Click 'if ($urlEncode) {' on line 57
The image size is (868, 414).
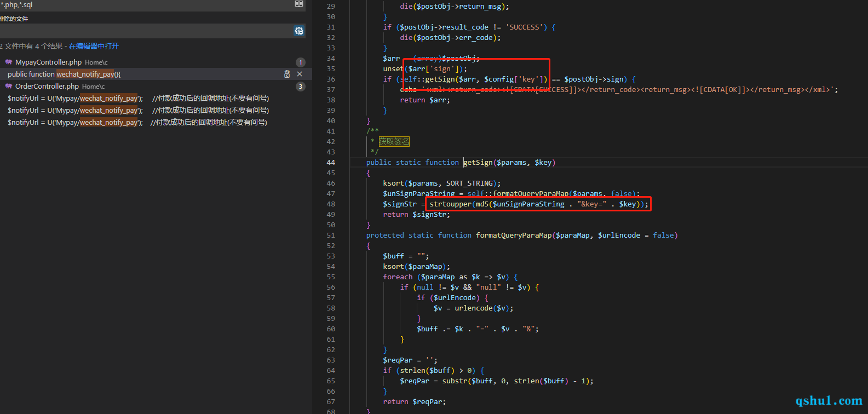[x=452, y=298]
